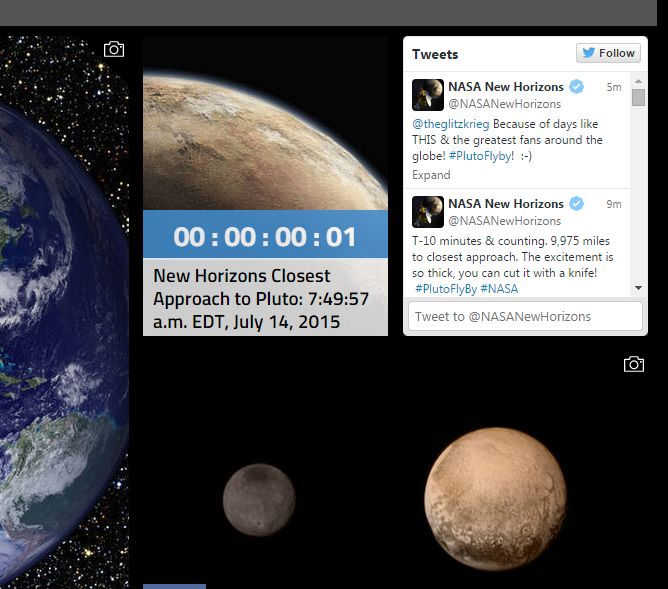This screenshot has width=668, height=589.
Task: Open the 5m timestamp link
Action: tap(614, 87)
